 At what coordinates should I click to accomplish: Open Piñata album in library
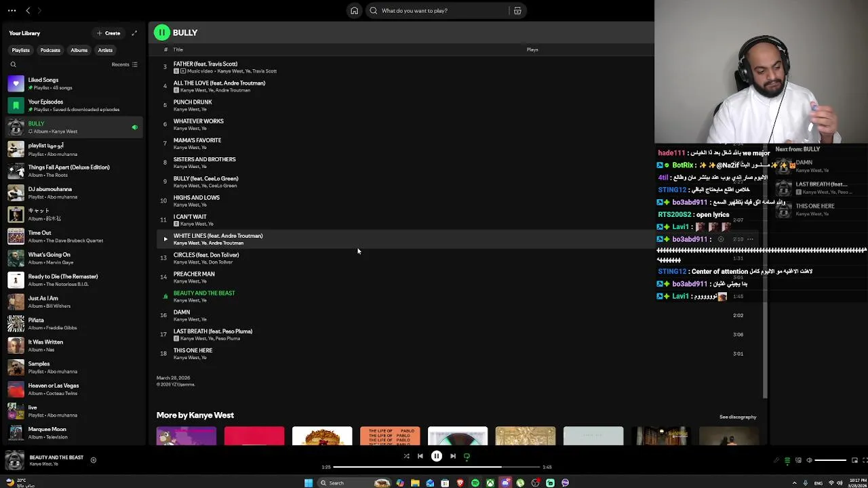(x=73, y=324)
